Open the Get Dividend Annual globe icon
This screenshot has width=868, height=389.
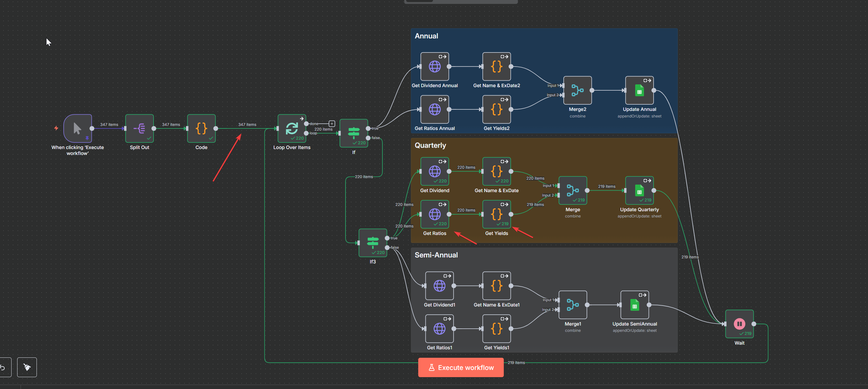[x=435, y=67]
